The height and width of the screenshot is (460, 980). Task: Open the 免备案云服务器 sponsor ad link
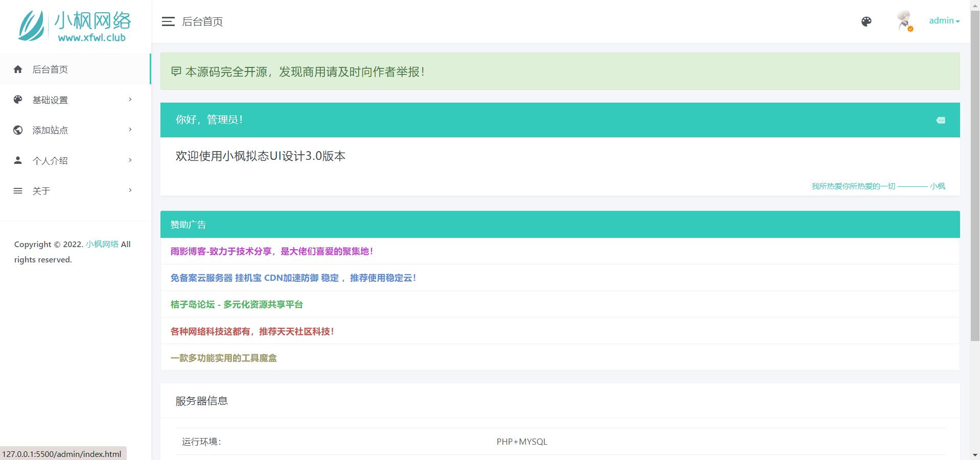(293, 278)
